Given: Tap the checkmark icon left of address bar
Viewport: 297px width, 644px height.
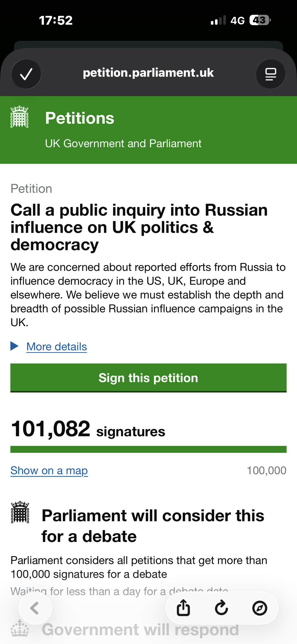Looking at the screenshot, I should coord(26,74).
